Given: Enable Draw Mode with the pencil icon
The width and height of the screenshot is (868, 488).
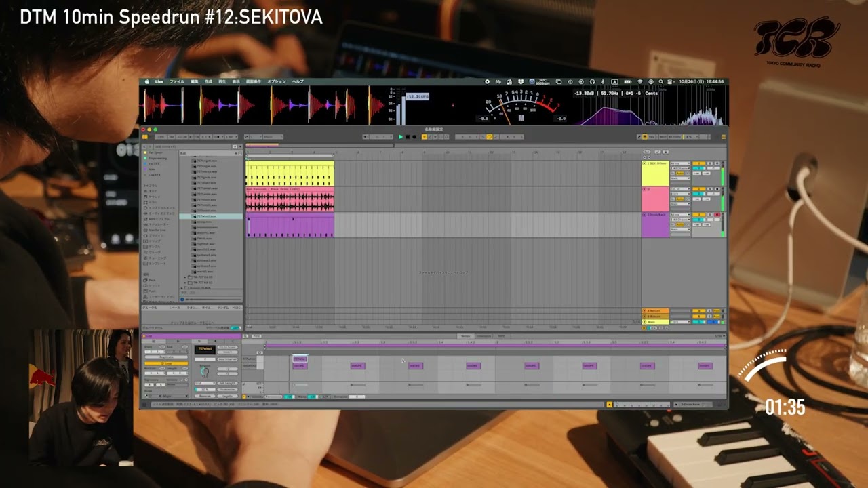Looking at the screenshot, I should 639,137.
